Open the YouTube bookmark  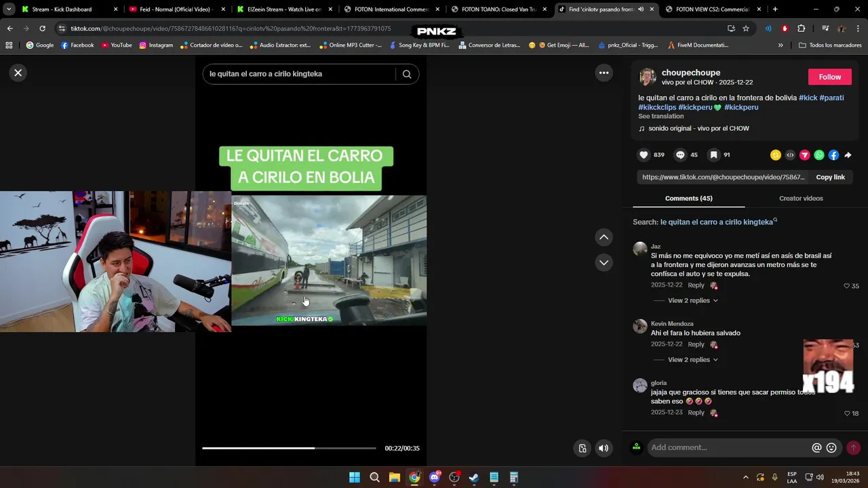coord(117,45)
